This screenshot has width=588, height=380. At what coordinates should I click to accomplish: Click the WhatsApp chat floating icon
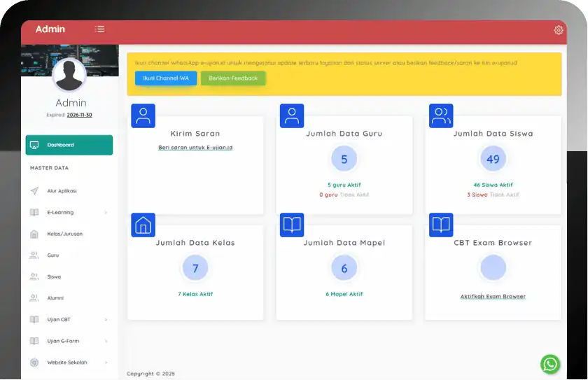550,364
